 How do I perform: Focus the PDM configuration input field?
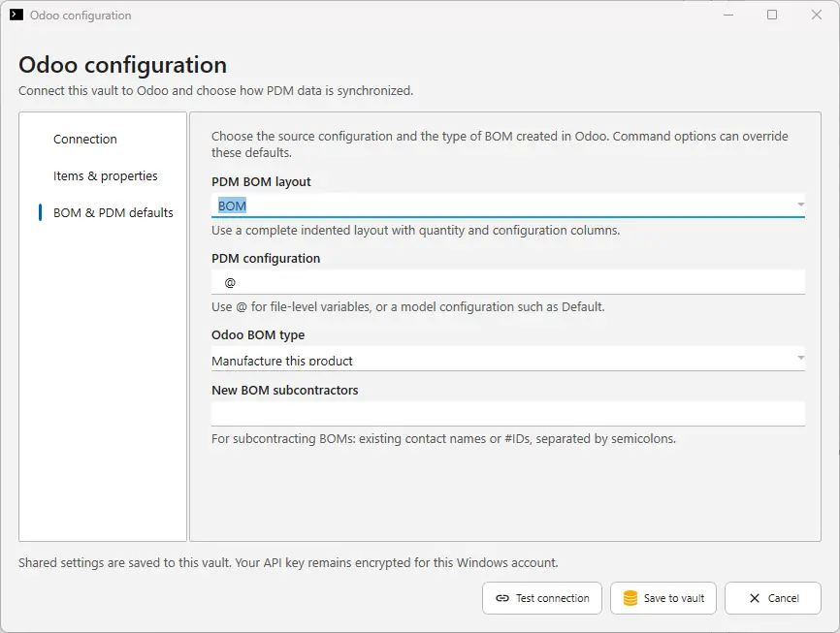[508, 282]
